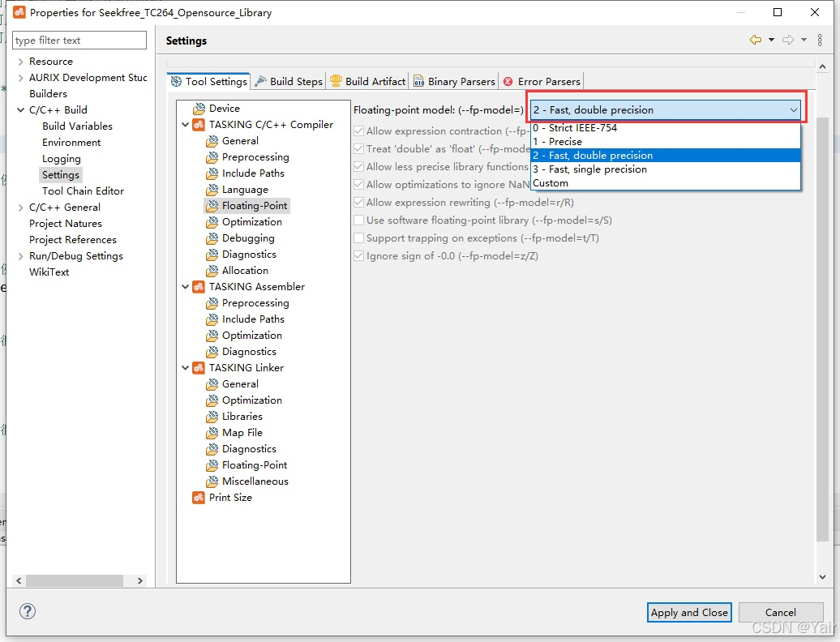
Task: Click the Error Parsers red icon
Action: point(508,81)
